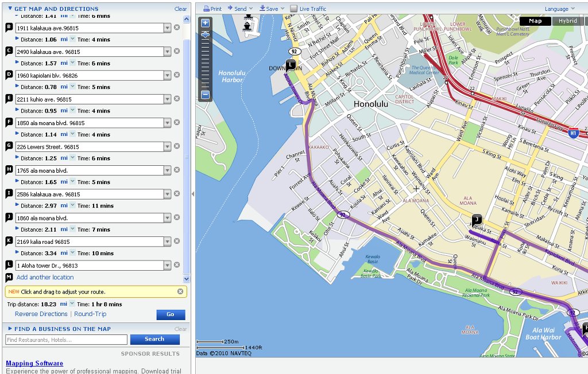Remove stop K 2169 kalia road
588x374 pixels.
pos(177,241)
